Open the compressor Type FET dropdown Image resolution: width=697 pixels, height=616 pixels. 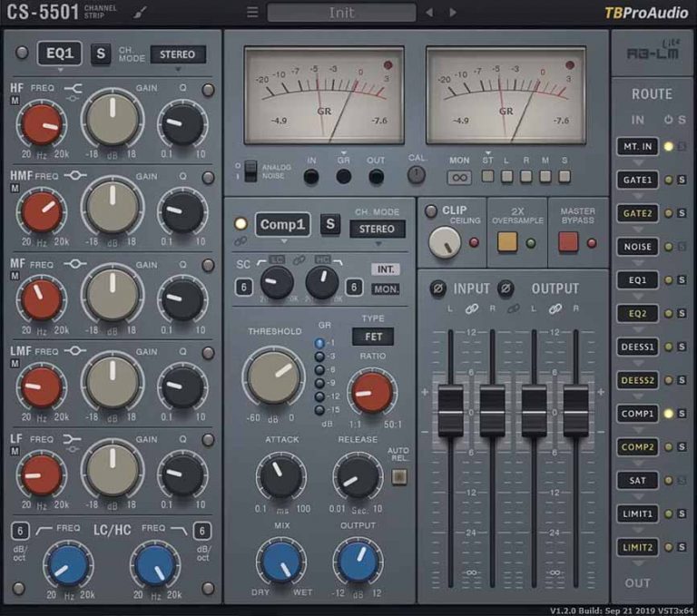372,337
